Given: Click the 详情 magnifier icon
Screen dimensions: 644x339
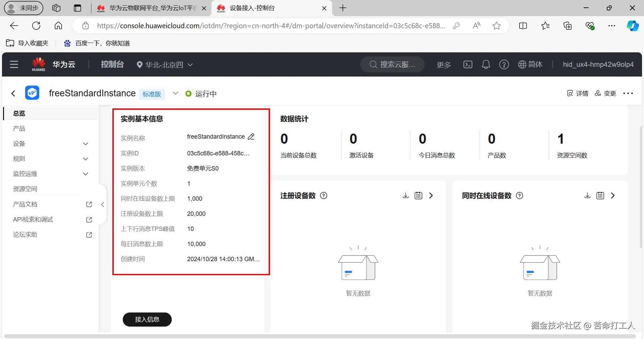Looking at the screenshot, I should (x=570, y=94).
